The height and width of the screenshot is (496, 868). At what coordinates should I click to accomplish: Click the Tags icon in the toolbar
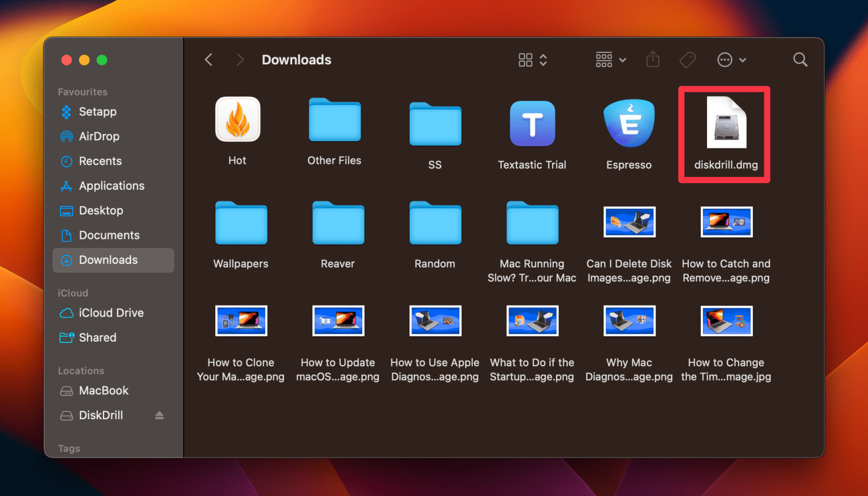687,59
